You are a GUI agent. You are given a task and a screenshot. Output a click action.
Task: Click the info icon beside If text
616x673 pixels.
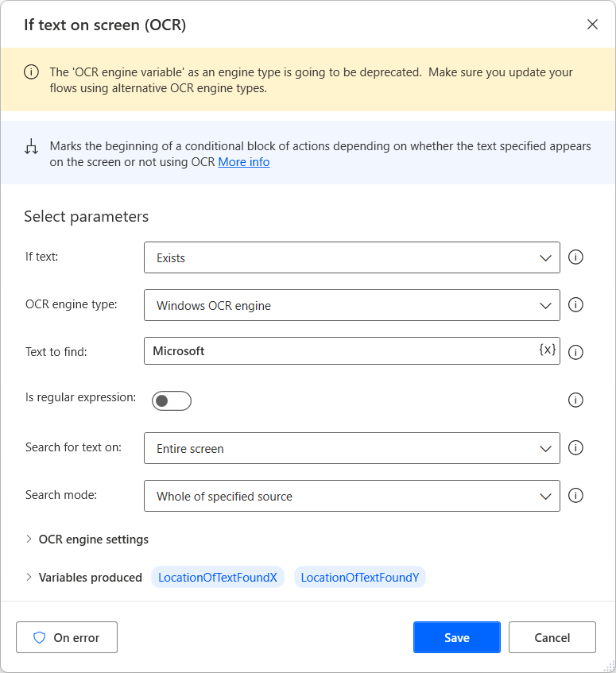(x=575, y=257)
